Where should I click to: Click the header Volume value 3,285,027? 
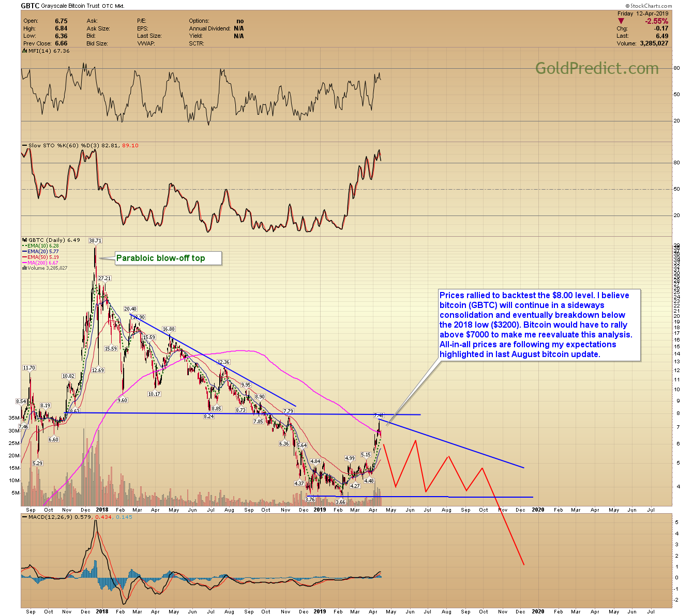coord(654,43)
